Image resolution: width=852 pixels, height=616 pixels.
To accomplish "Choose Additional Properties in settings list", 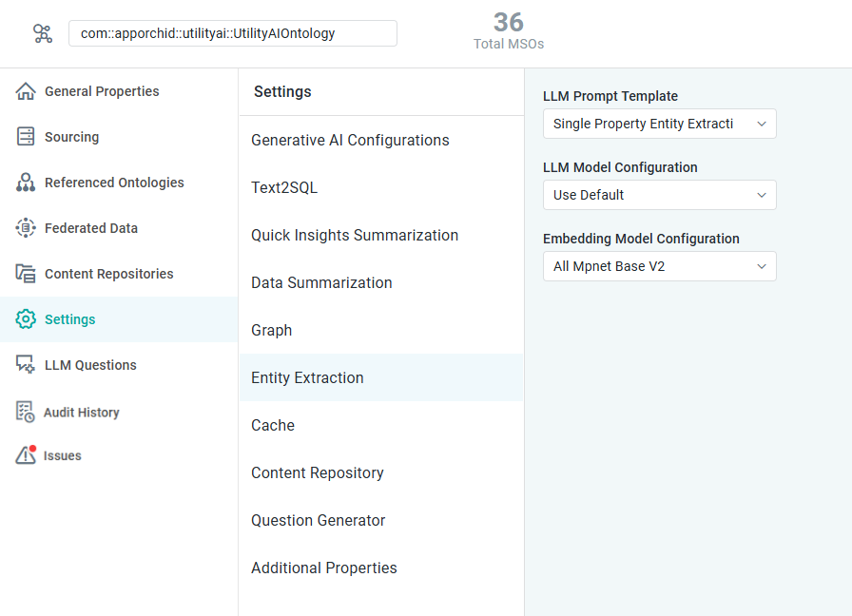I will coord(324,568).
